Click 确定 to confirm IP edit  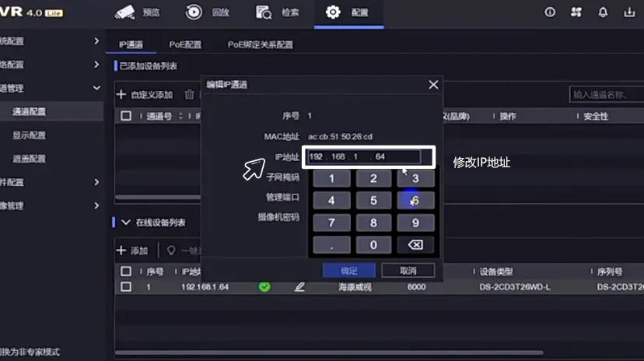(349, 271)
